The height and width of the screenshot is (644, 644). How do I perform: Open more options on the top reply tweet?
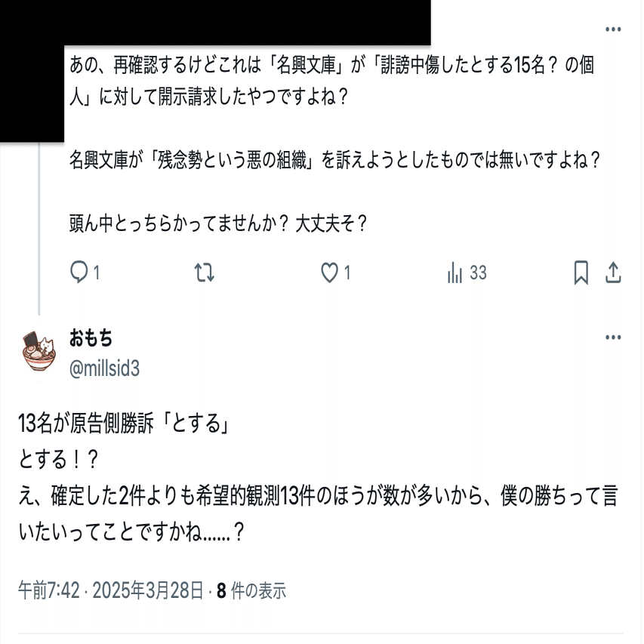(613, 29)
